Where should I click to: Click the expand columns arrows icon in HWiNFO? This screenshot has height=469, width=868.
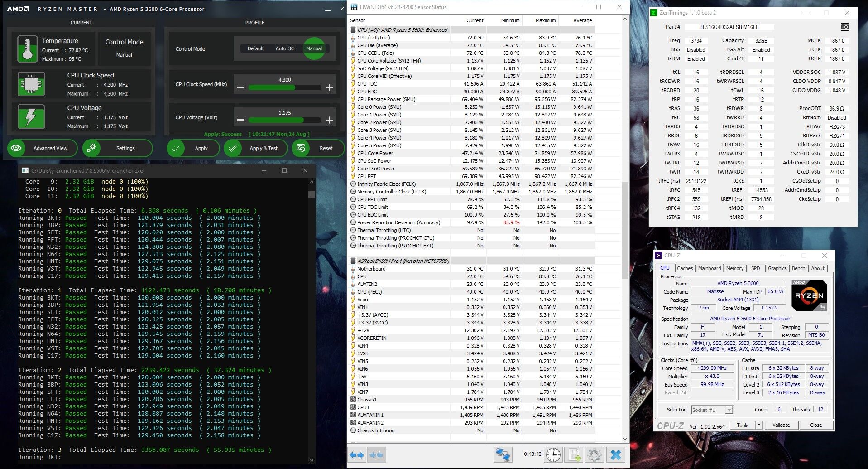357,454
